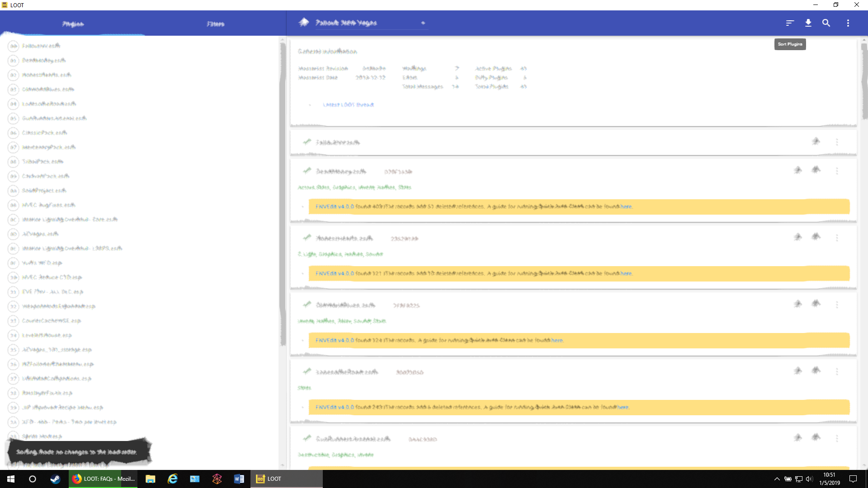Open the three-dot menu on OldWorldBlues.esm card
This screenshot has height=488, width=868.
tap(837, 305)
